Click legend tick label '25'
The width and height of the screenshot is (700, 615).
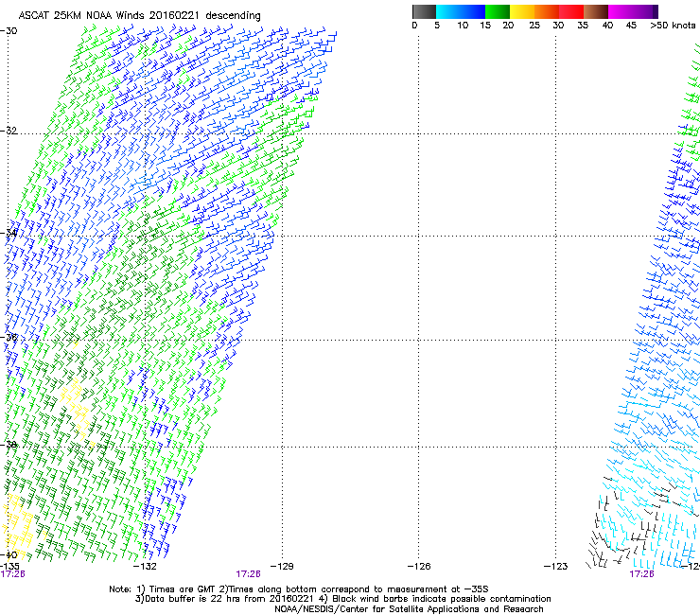pos(534,25)
